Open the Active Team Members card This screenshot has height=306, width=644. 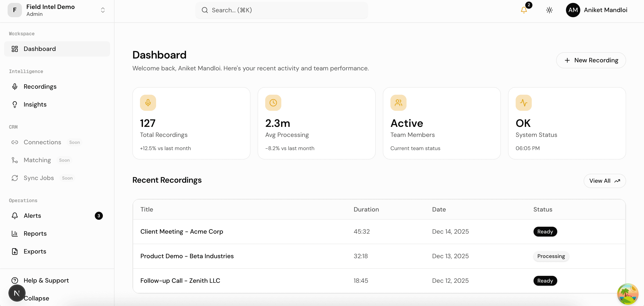point(442,123)
